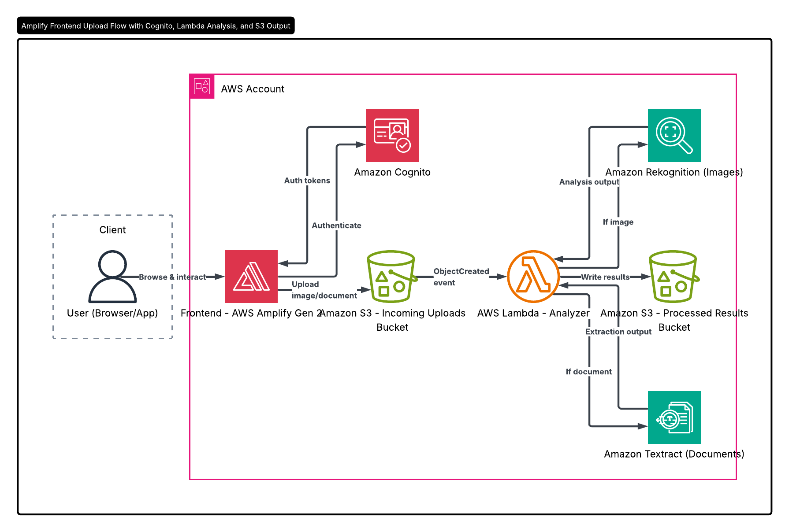
Task: Select 'Frontend - AWS Amplify Gen 2' caption
Action: click(x=251, y=313)
